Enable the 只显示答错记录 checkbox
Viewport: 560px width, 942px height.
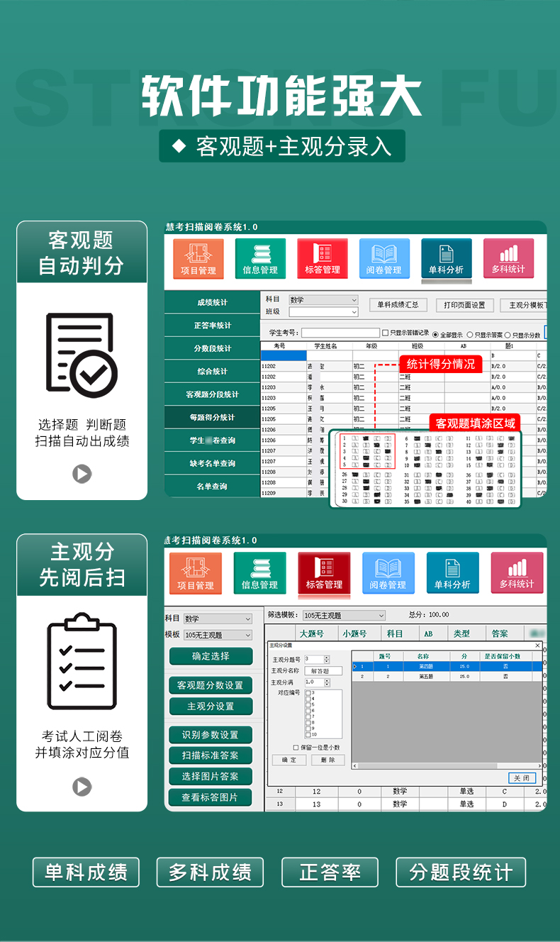386,333
